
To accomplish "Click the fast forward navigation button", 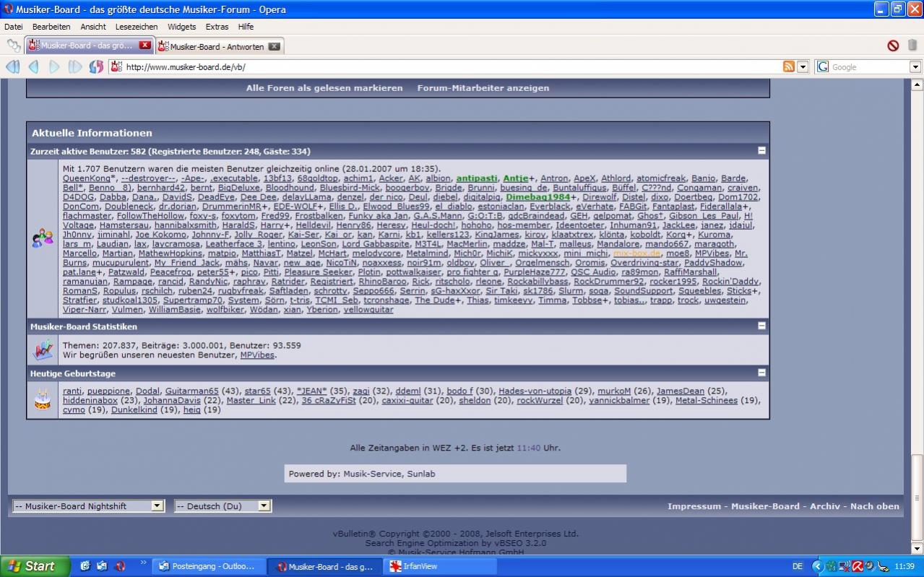I will tap(75, 67).
